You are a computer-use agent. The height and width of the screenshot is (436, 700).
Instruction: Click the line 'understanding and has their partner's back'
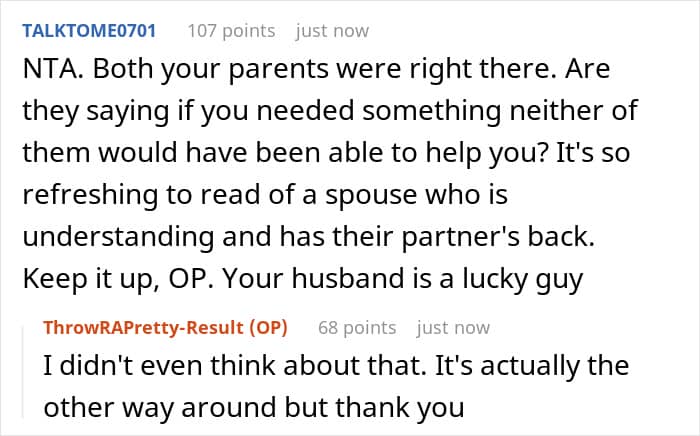[x=308, y=237]
